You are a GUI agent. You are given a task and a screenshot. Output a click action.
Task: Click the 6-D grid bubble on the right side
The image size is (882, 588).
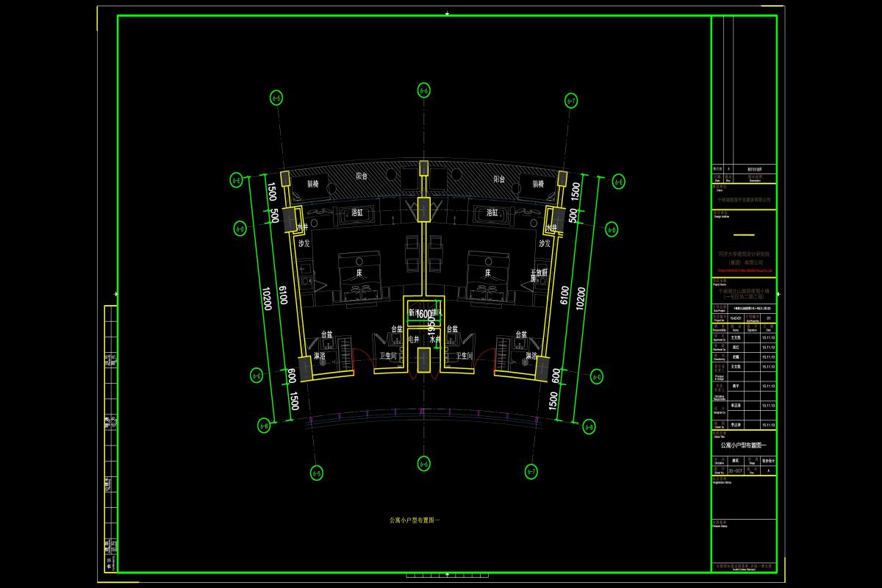click(x=610, y=229)
